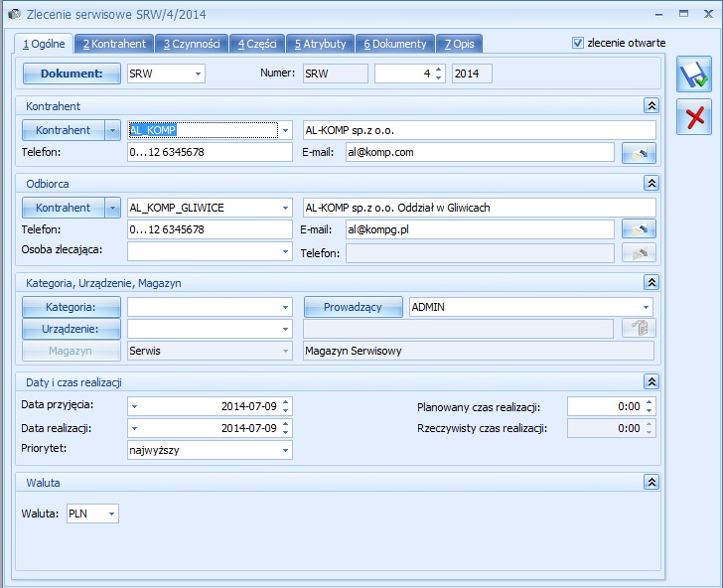Expand the Prowadzący ADMIN dropdown

647,307
